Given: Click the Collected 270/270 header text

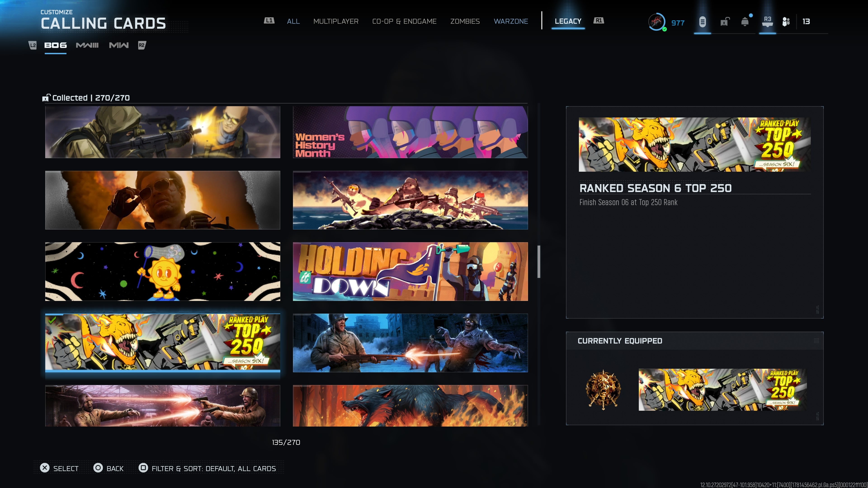Looking at the screenshot, I should (x=91, y=98).
